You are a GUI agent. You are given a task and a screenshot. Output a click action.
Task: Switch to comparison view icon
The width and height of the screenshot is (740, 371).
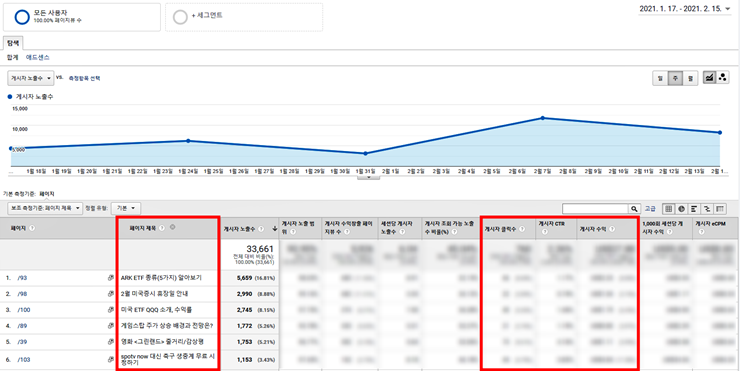(707, 209)
